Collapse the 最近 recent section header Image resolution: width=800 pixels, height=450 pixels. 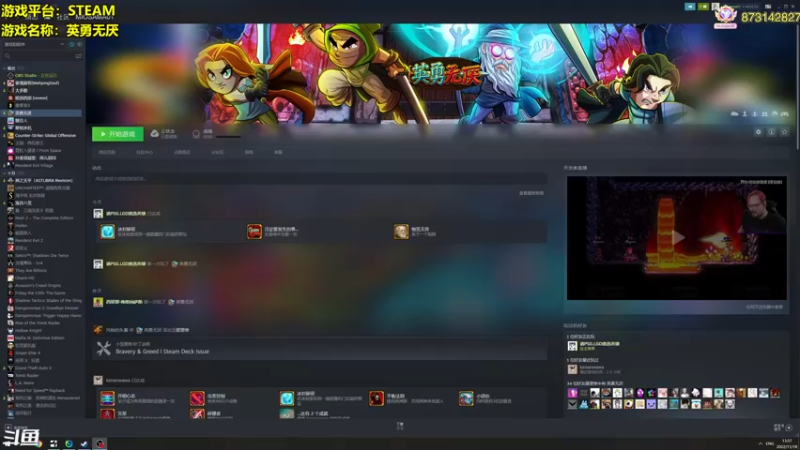coord(10,68)
